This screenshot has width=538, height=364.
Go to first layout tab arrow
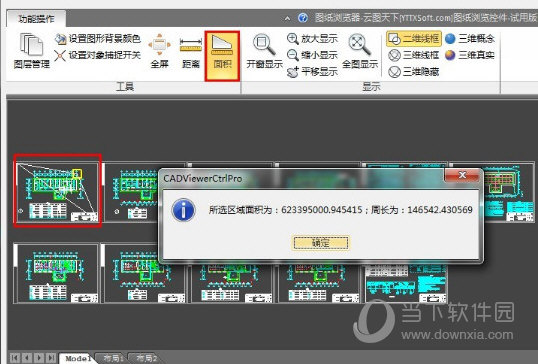tap(15, 358)
